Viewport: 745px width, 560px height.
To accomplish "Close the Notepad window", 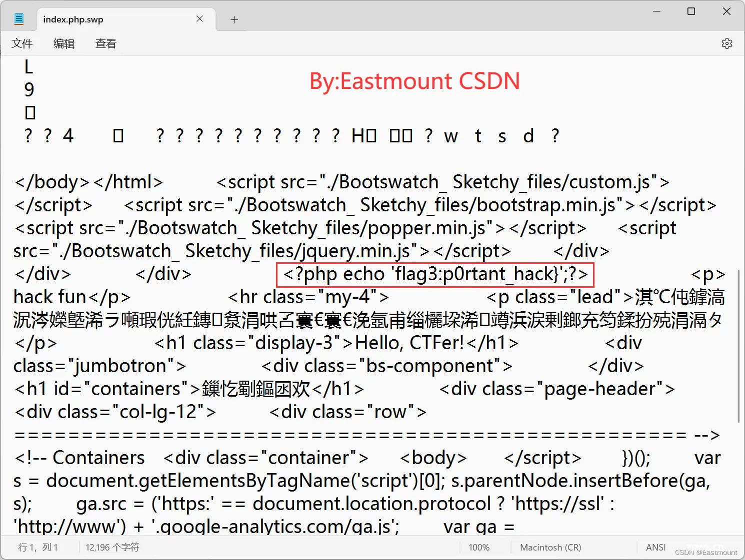I will (726, 11).
